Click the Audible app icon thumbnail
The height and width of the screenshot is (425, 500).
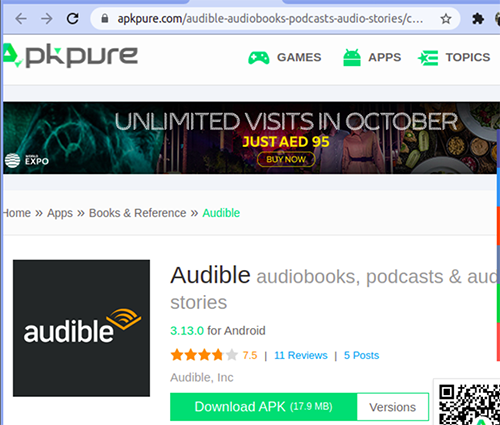[x=81, y=328]
